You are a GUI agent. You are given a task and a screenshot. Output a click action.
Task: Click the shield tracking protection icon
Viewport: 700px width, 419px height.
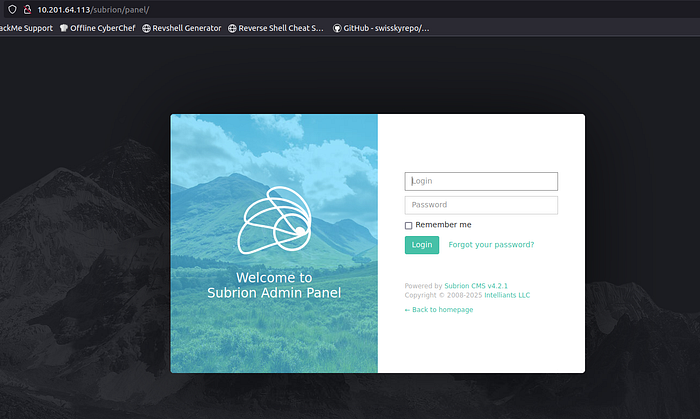12,9
